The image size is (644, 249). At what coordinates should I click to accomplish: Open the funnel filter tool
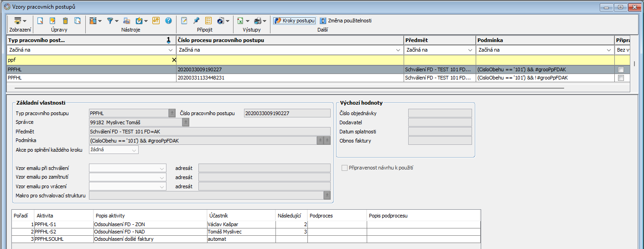click(110, 21)
